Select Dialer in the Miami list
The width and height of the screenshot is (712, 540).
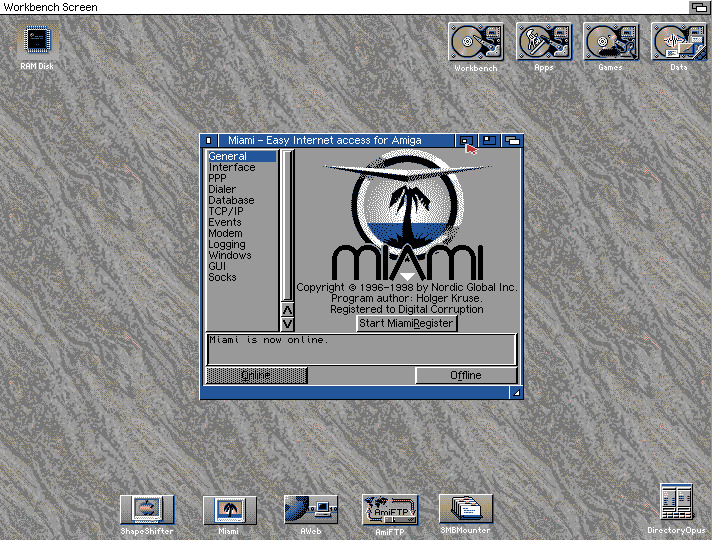(x=242, y=189)
